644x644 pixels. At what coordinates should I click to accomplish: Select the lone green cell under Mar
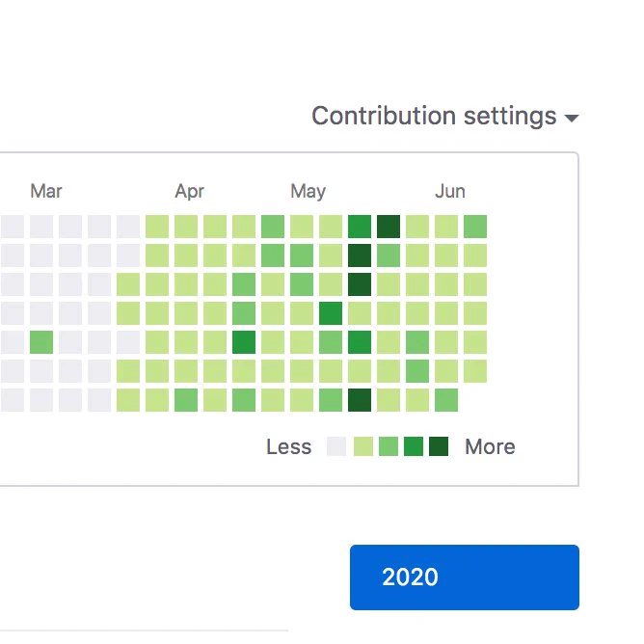(x=41, y=342)
